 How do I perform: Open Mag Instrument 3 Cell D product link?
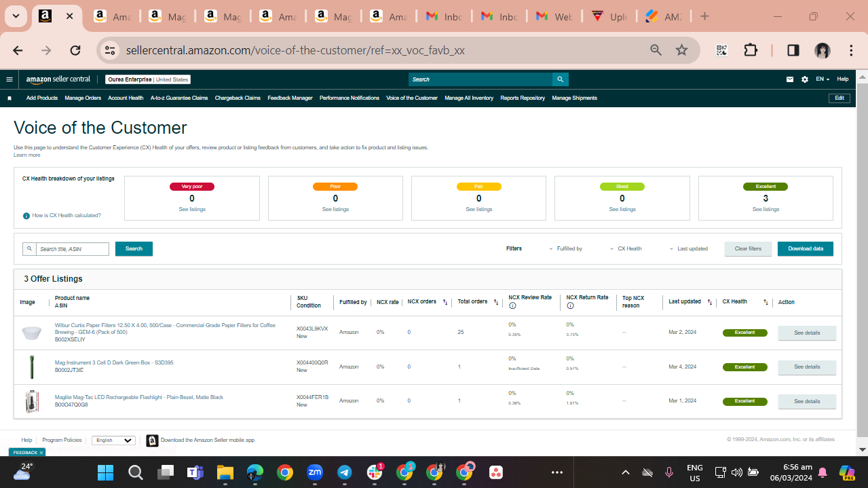point(114,363)
